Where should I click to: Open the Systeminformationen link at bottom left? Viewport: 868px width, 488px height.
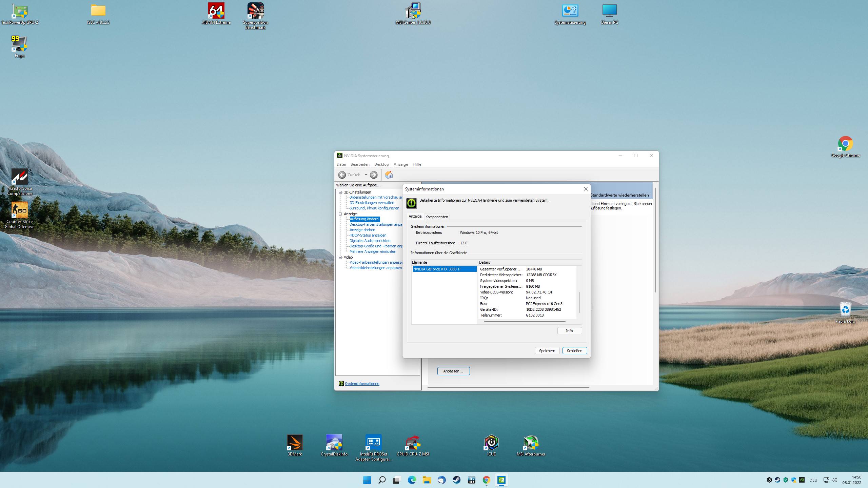[361, 383]
